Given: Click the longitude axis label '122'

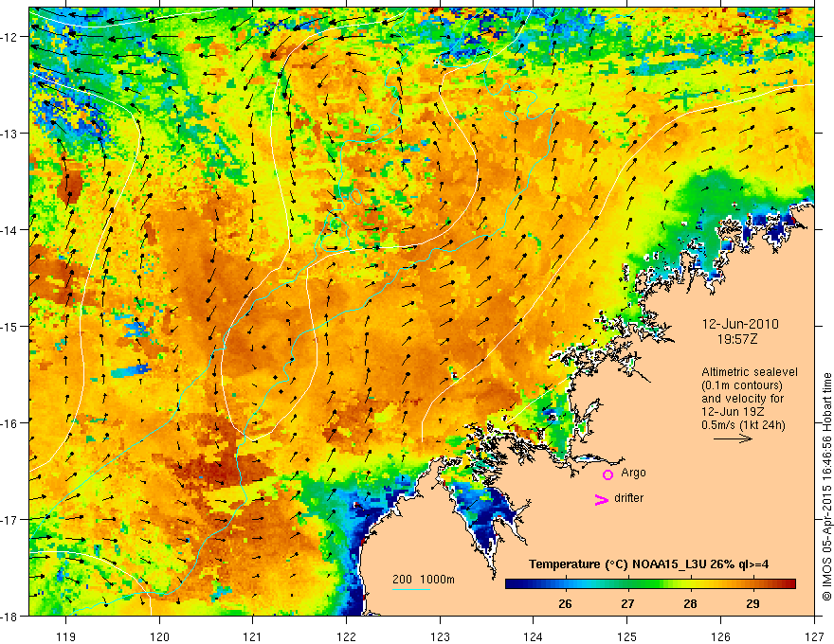Looking at the screenshot, I should click(346, 636).
